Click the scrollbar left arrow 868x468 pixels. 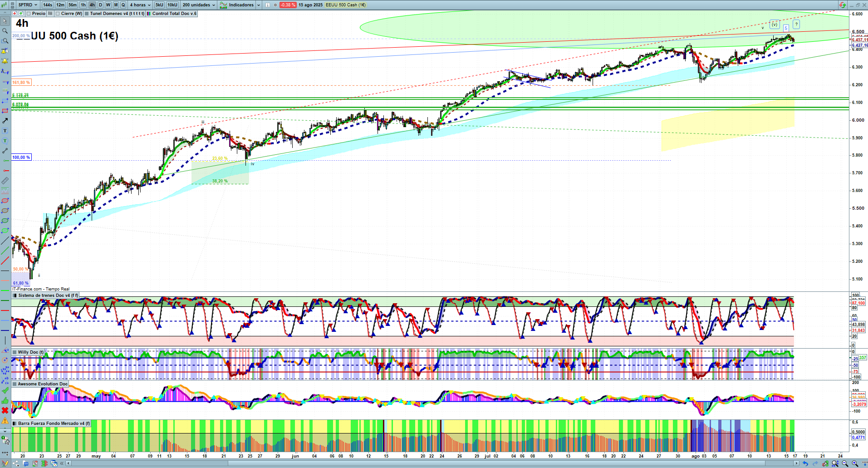tap(69, 463)
